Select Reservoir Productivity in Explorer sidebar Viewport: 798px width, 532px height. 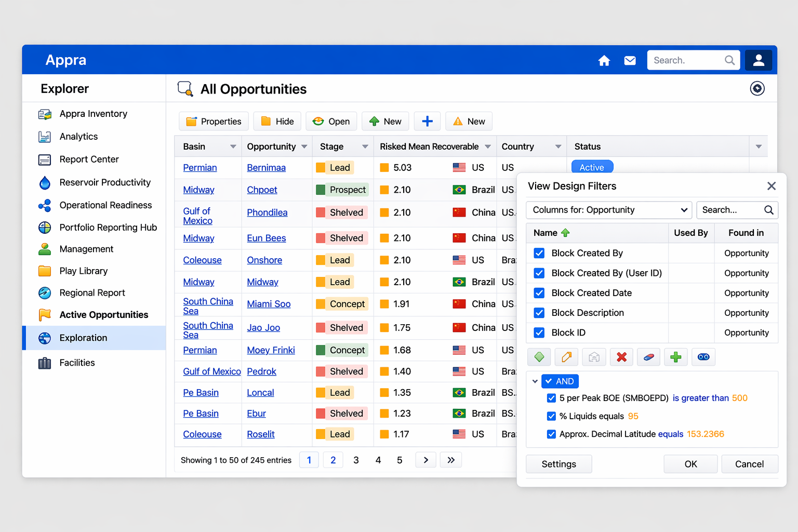point(104,182)
